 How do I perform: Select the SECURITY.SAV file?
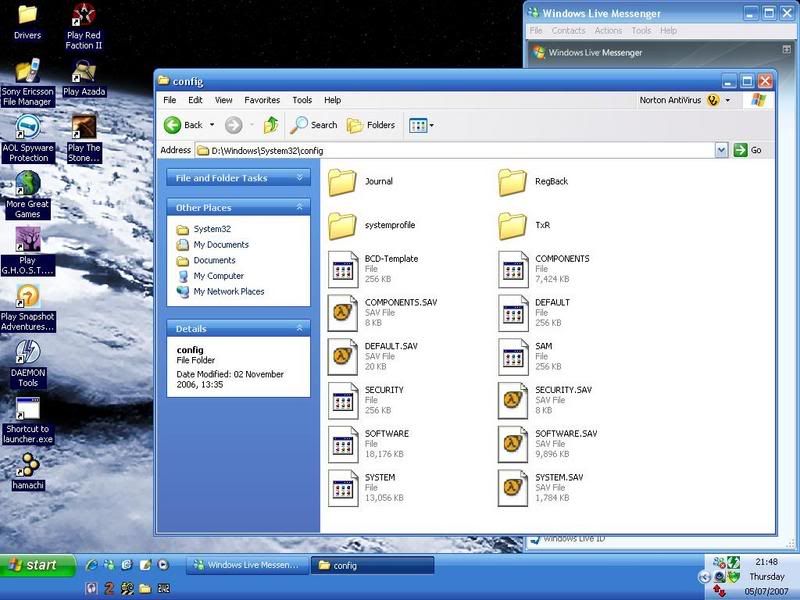545,401
